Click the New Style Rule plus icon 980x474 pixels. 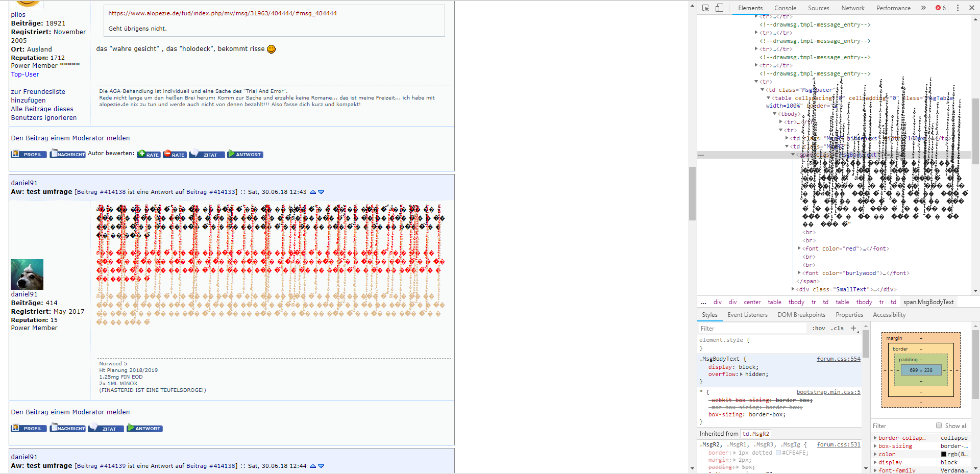tap(853, 328)
